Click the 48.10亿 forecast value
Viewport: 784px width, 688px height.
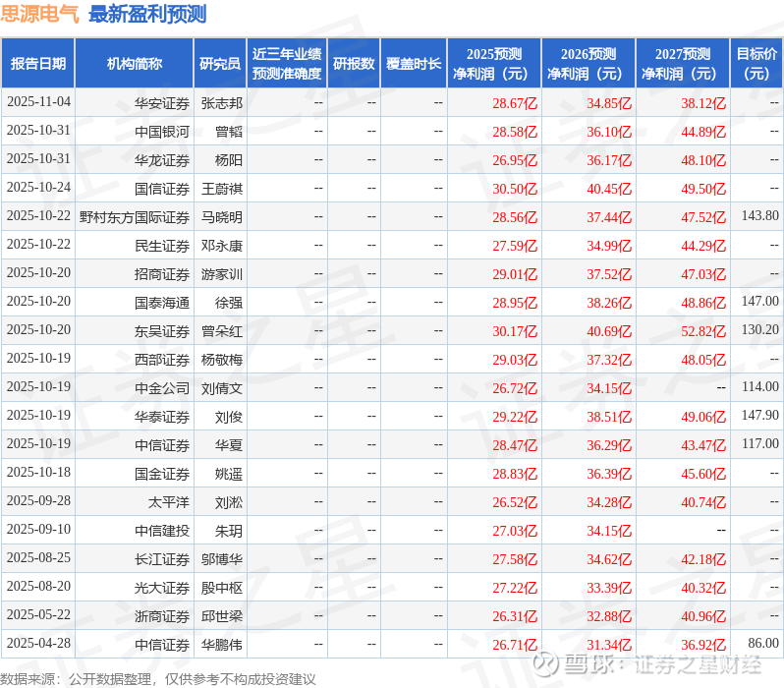click(x=703, y=160)
